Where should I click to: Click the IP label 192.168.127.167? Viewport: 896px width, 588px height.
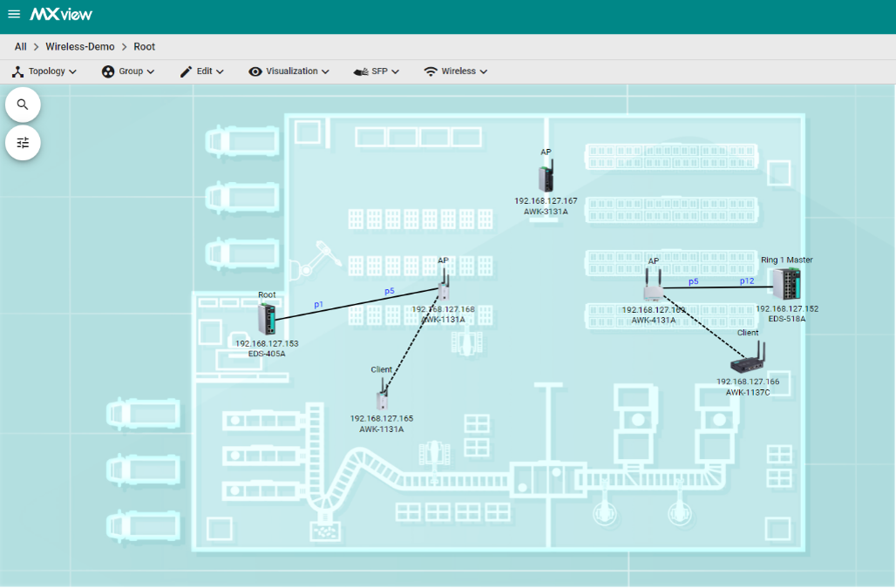click(546, 201)
